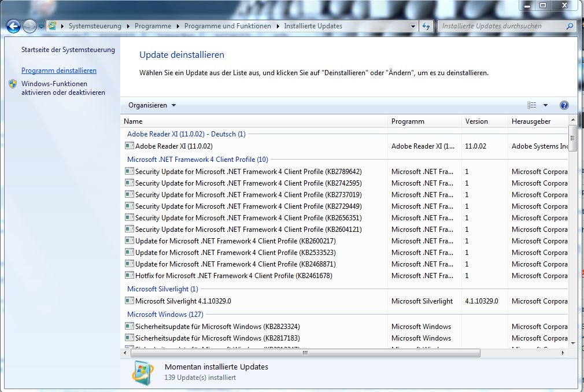Click the Control Panel icon in address bar
Image resolution: width=584 pixels, height=392 pixels.
click(x=52, y=25)
